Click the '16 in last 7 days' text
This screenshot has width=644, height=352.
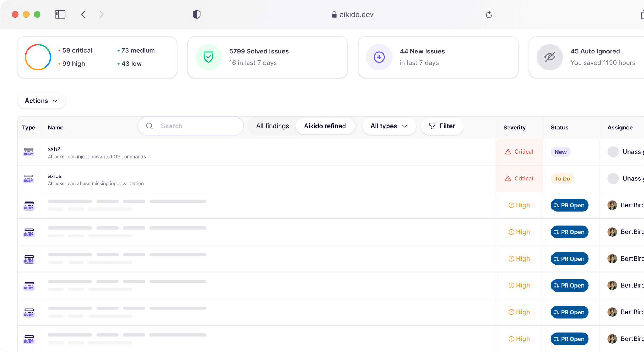[253, 63]
